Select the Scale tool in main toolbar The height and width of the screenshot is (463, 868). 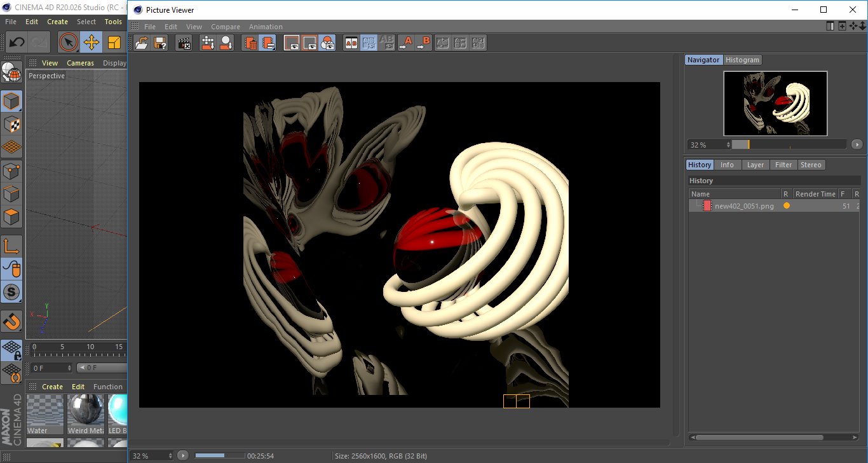(114, 43)
